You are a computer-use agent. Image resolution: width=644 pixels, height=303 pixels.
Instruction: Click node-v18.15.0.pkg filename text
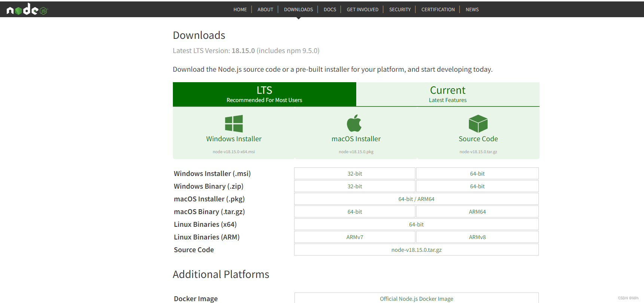click(x=356, y=152)
